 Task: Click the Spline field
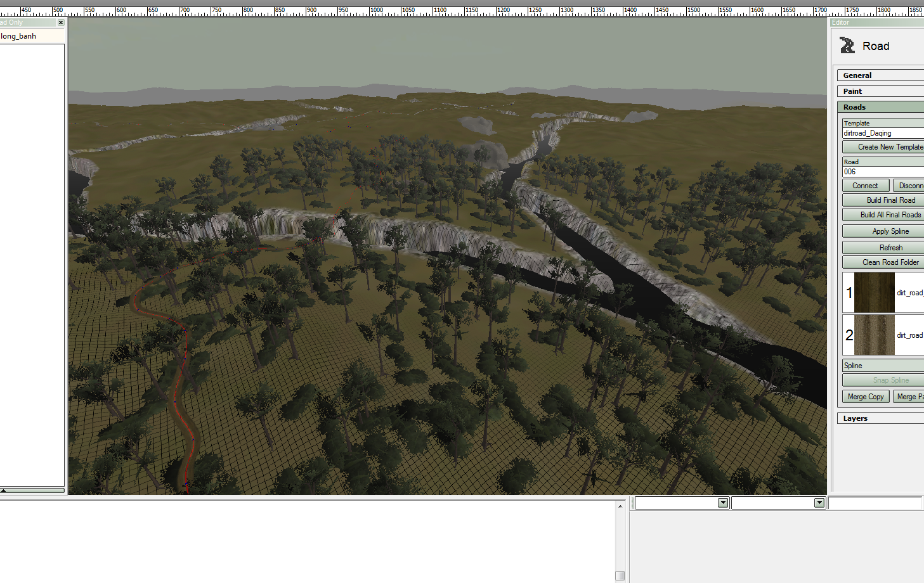click(883, 366)
